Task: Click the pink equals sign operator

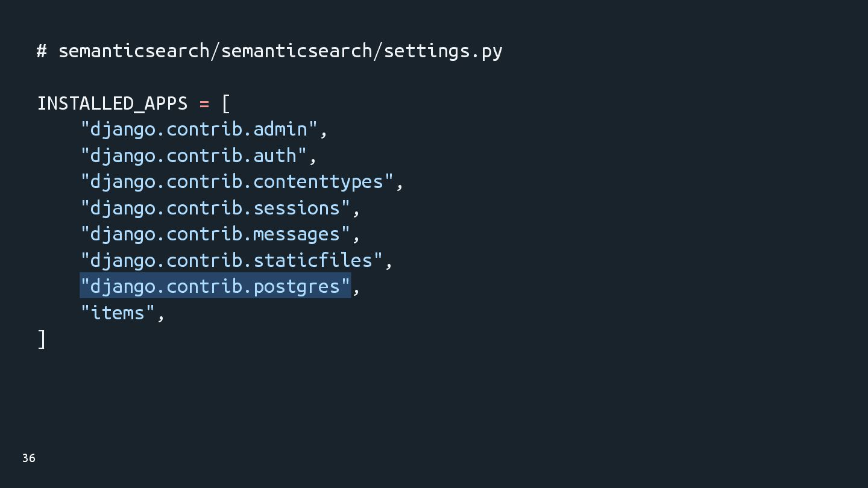Action: pyautogui.click(x=204, y=104)
